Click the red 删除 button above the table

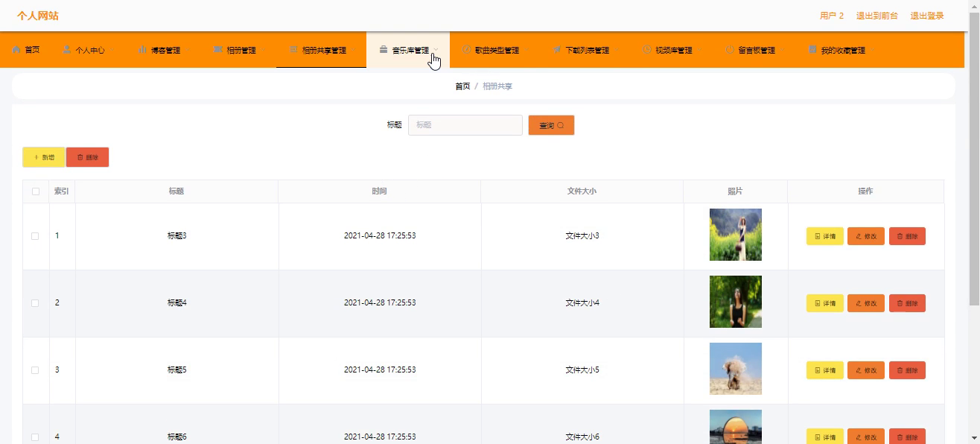pos(88,157)
